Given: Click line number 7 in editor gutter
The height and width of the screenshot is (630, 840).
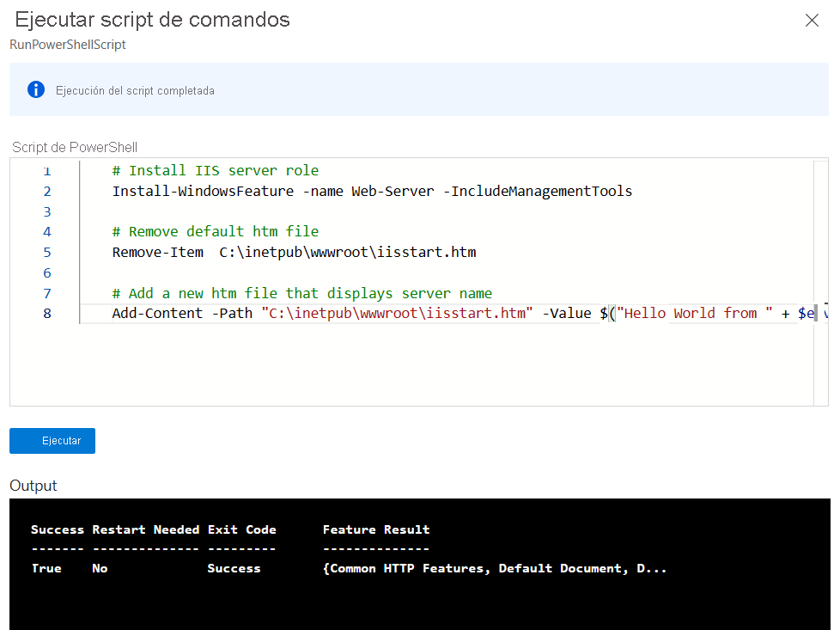Looking at the screenshot, I should coord(47,293).
